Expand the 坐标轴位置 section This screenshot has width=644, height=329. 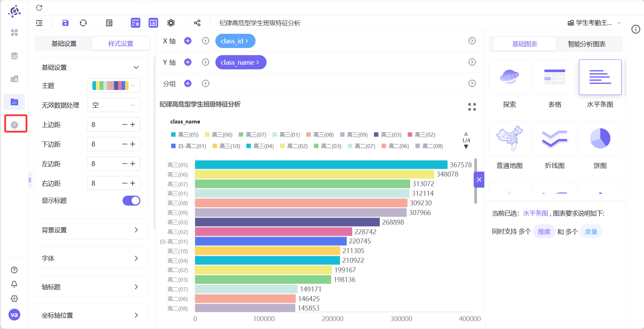(x=91, y=315)
